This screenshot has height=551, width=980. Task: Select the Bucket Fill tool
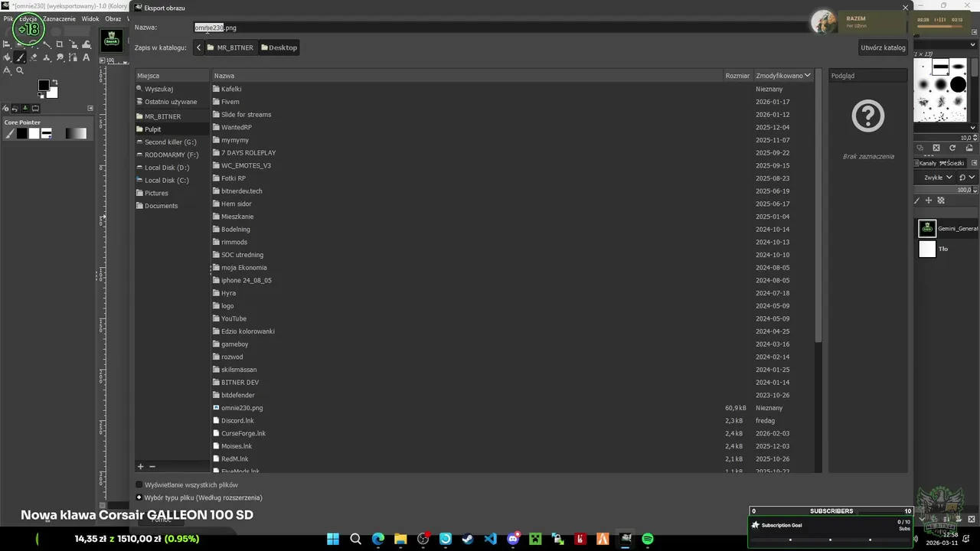pyautogui.click(x=7, y=57)
